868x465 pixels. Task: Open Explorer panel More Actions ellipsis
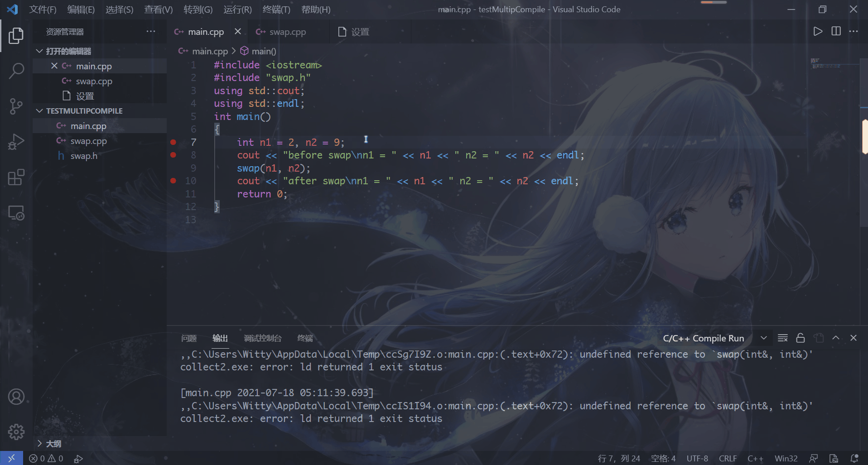[151, 31]
